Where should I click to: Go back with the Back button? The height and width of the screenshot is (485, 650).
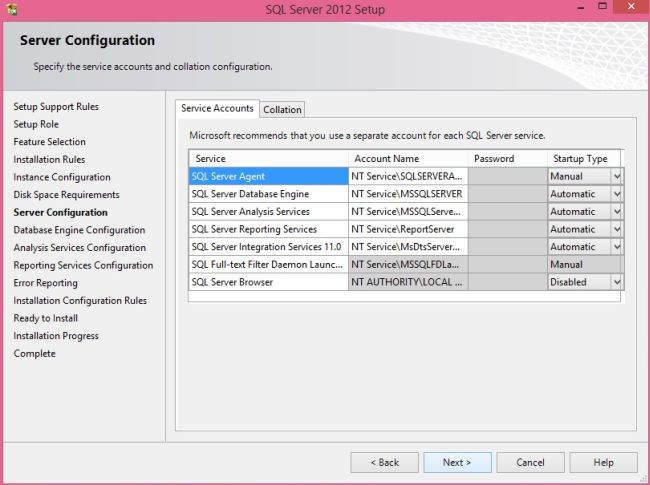click(x=384, y=462)
